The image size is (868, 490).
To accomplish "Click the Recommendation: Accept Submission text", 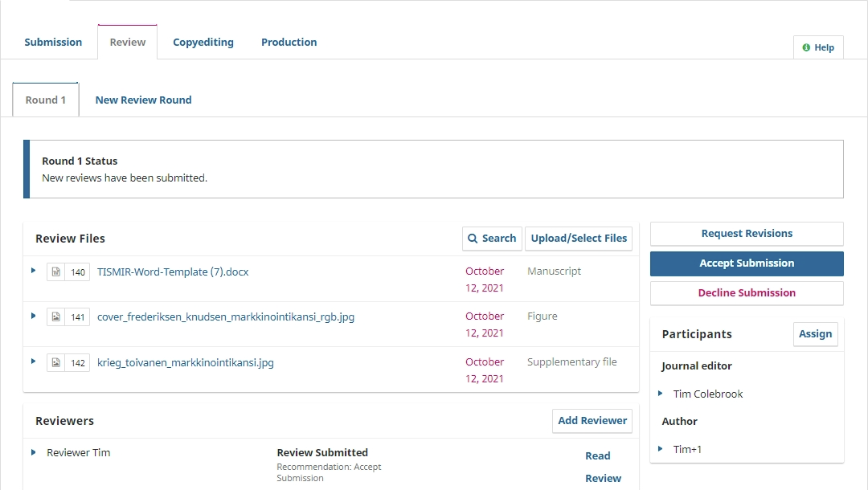I will coord(329,472).
